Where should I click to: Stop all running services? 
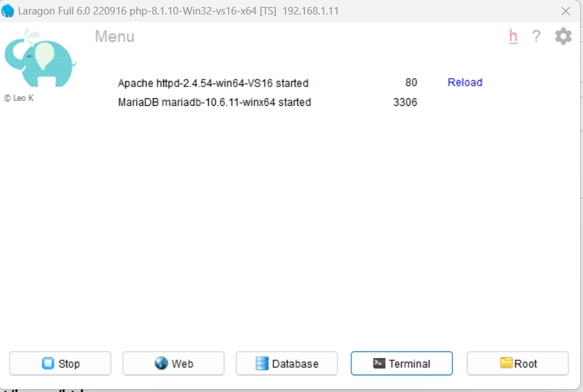(x=60, y=364)
